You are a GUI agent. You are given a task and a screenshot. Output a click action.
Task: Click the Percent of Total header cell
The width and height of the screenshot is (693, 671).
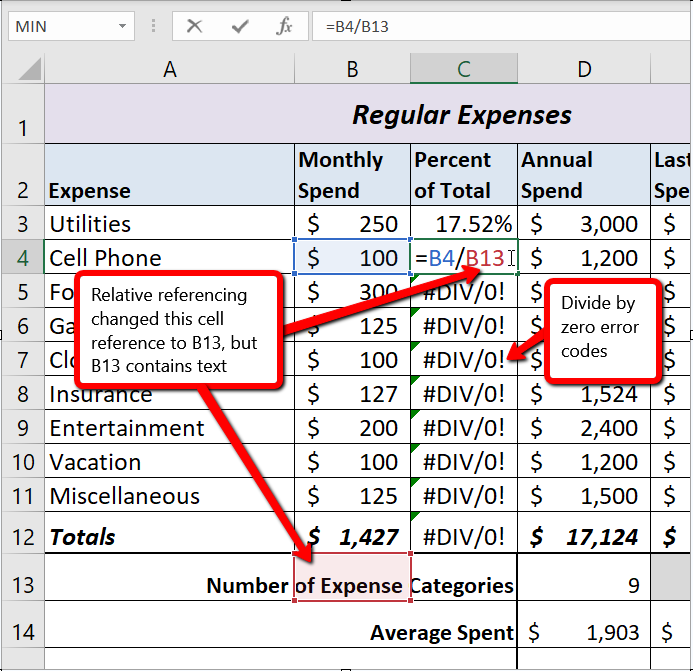point(464,175)
